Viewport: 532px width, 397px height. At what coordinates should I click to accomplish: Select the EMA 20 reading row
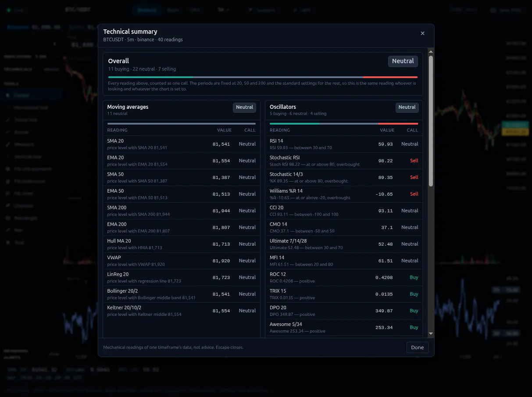tap(182, 161)
